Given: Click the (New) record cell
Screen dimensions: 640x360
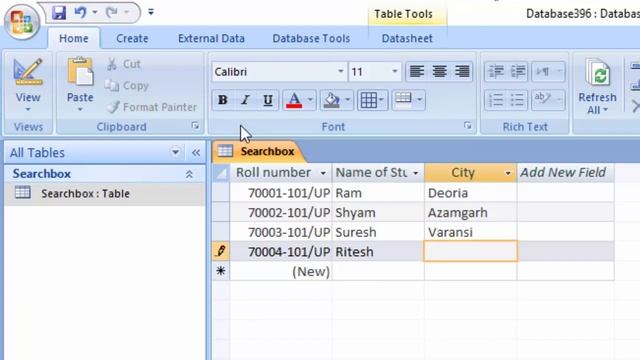Looking at the screenshot, I should [281, 271].
